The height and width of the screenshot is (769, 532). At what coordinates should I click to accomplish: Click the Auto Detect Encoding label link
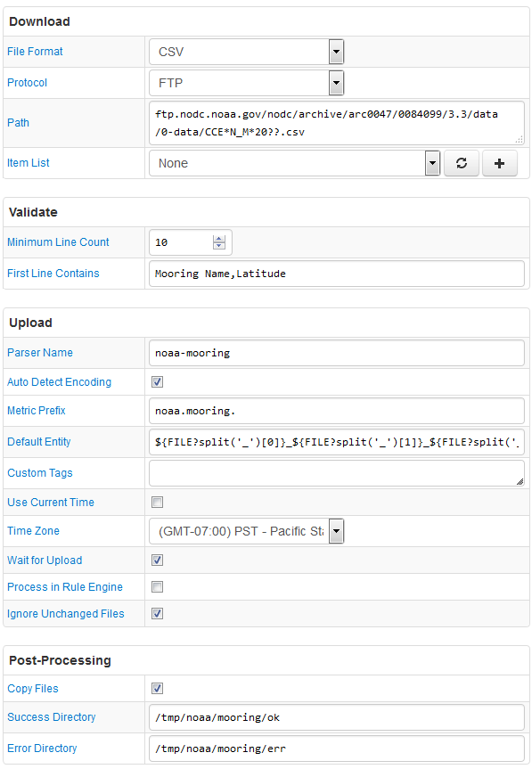pyautogui.click(x=59, y=382)
